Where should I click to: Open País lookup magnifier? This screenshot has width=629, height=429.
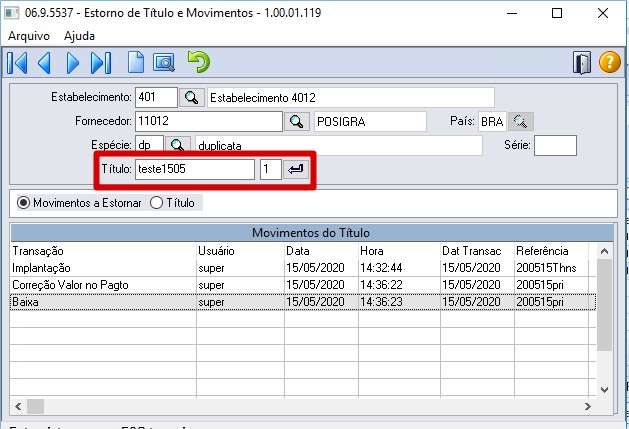click(x=521, y=121)
